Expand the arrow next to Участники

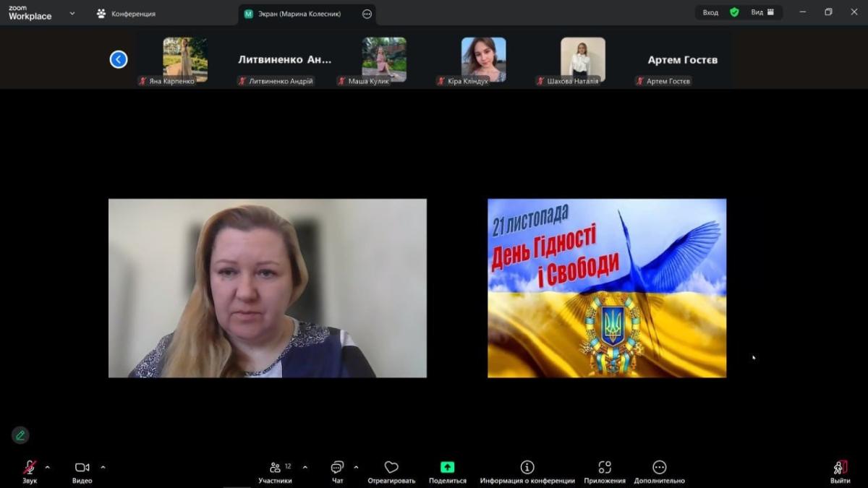[305, 467]
